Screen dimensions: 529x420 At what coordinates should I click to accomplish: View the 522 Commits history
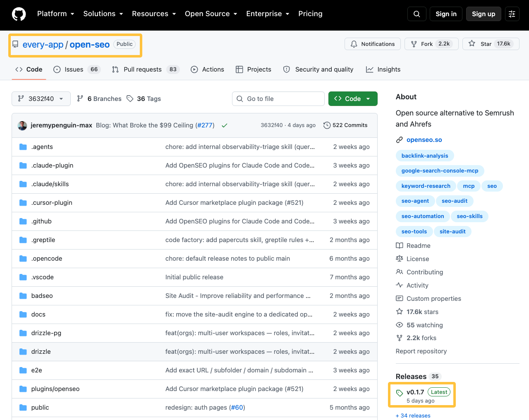(x=345, y=125)
